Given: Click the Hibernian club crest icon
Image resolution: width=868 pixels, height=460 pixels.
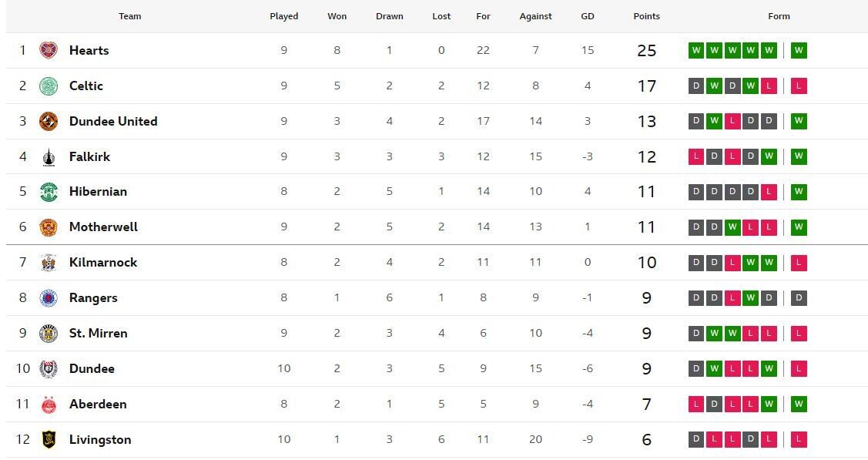Looking at the screenshot, I should (49, 192).
